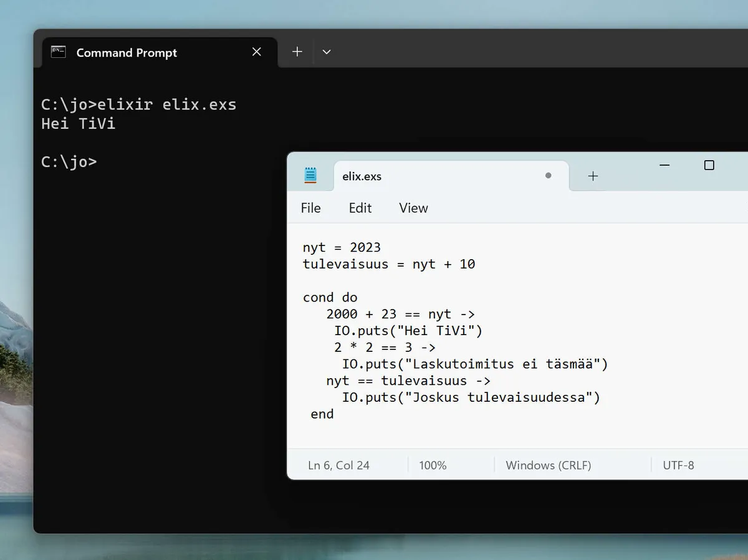Click the UTF-8 encoding indicator
Viewport: 748px width, 560px height.
click(678, 465)
